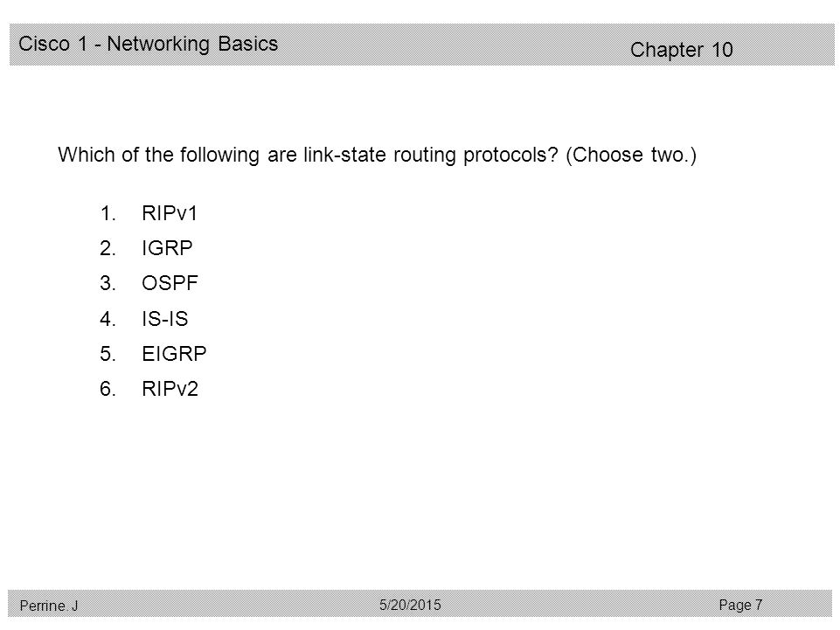
Task: Click the number 4 list marker
Action: tap(108, 319)
